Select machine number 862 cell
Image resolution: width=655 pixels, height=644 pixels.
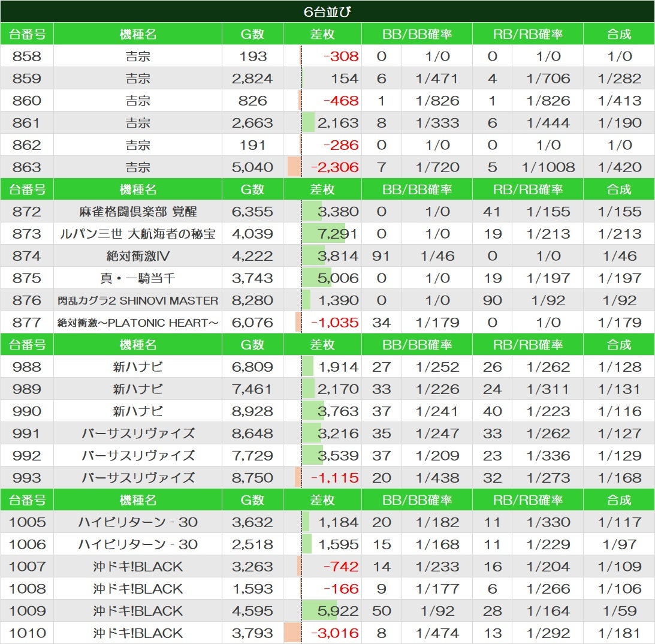click(x=27, y=145)
